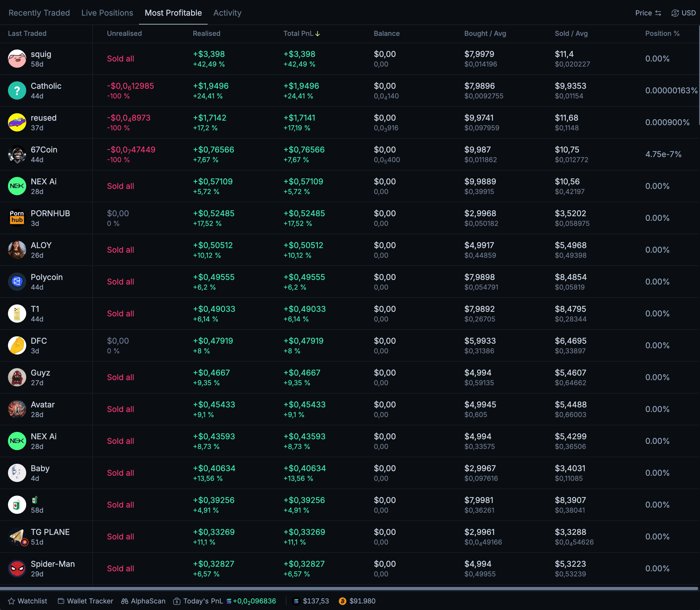Screen dimensions: 700x610
Task: Open the Activity tab
Action: (227, 13)
